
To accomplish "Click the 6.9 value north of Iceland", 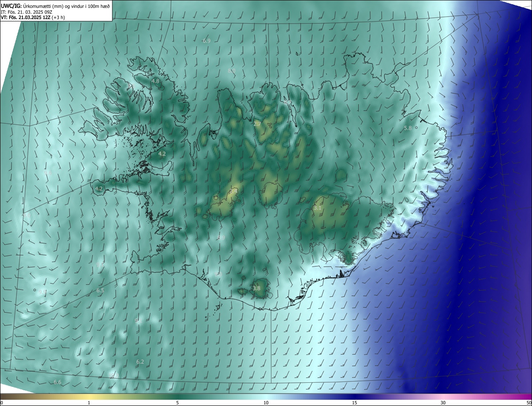I will (x=207, y=41).
